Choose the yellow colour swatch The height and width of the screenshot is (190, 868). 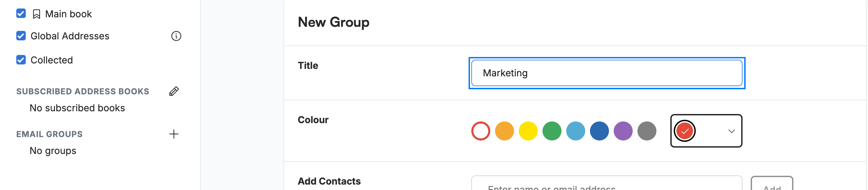528,131
